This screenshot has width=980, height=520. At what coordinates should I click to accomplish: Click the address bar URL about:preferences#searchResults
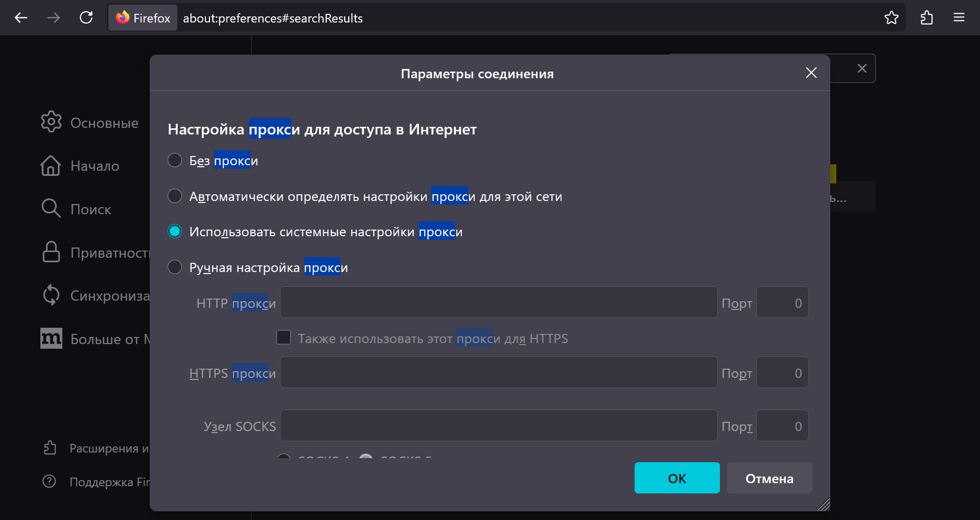[x=273, y=18]
